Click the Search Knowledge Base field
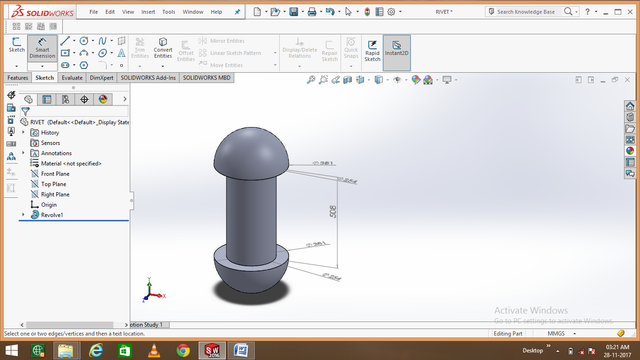This screenshot has height=360, width=640. click(525, 12)
